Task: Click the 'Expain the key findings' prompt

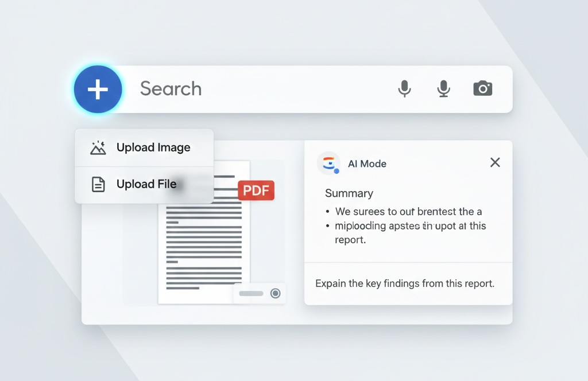Action: (x=405, y=283)
